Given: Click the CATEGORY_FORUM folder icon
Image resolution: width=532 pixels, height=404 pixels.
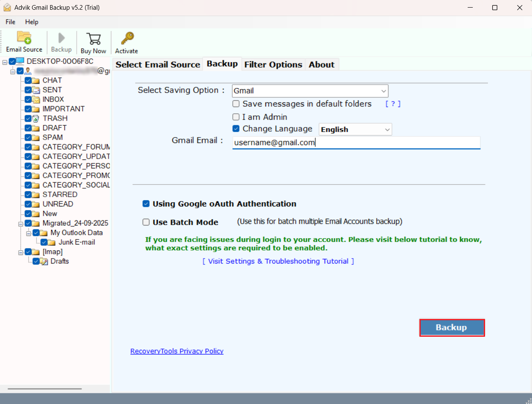Looking at the screenshot, I should tap(36, 147).
